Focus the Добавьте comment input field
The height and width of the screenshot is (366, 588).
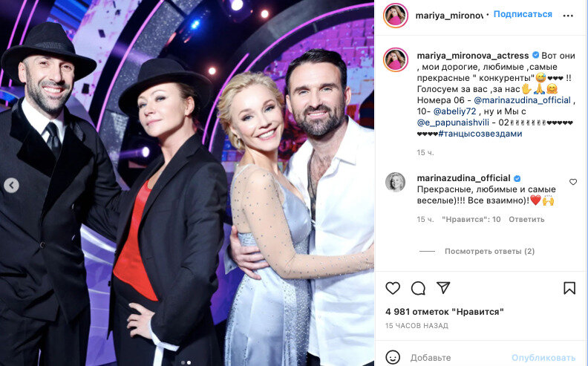pyautogui.click(x=457, y=357)
